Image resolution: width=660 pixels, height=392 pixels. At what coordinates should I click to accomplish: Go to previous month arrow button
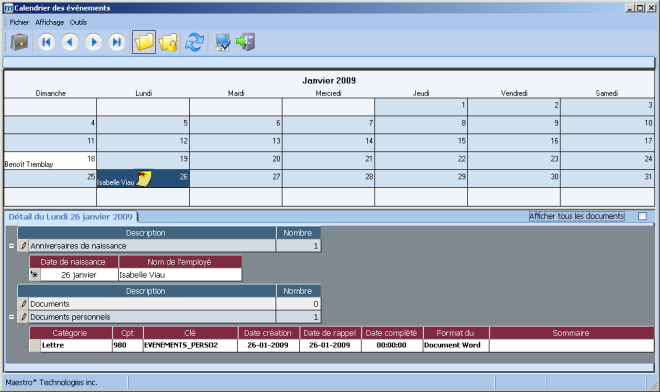pyautogui.click(x=70, y=42)
